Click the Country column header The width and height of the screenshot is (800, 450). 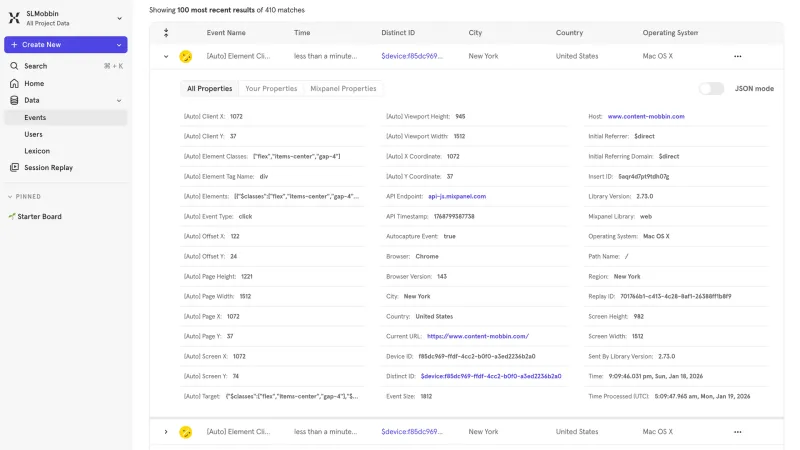[x=569, y=33]
